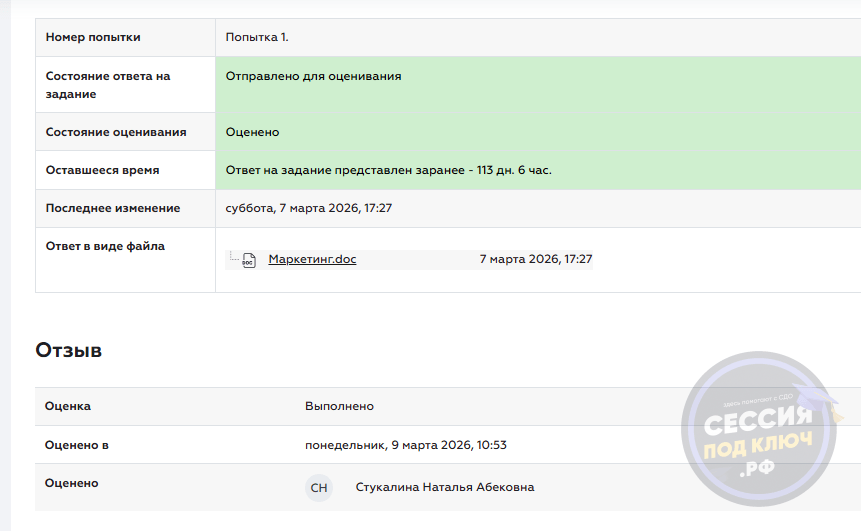The image size is (861, 531).
Task: Click the Отправлено для оценивания status cell
Action: click(x=313, y=76)
